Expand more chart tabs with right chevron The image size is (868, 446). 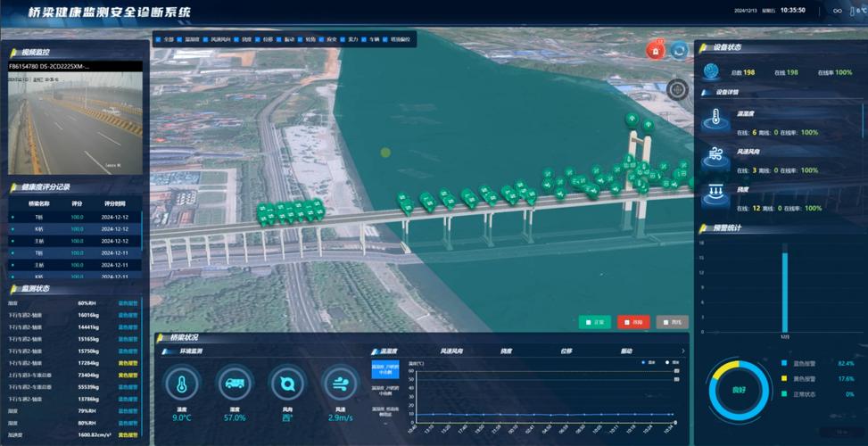(683, 351)
